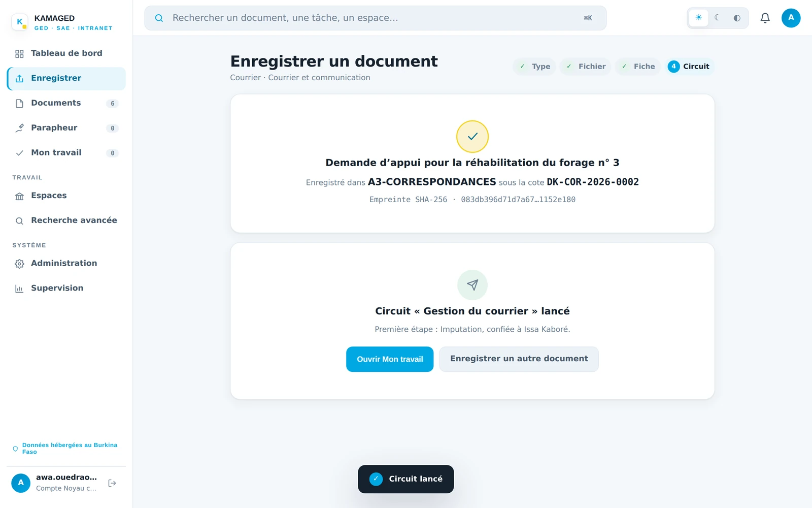Screen dimensions: 812x508
Task: Open Mon travail in sidebar
Action: click(66, 153)
